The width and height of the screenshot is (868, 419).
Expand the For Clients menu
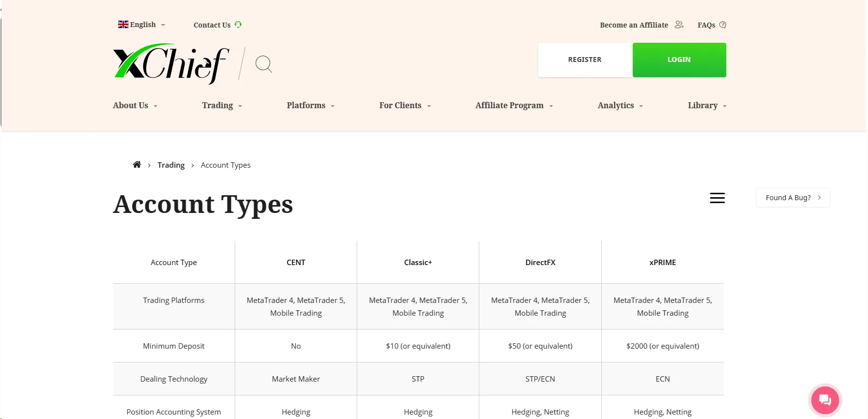tap(405, 105)
